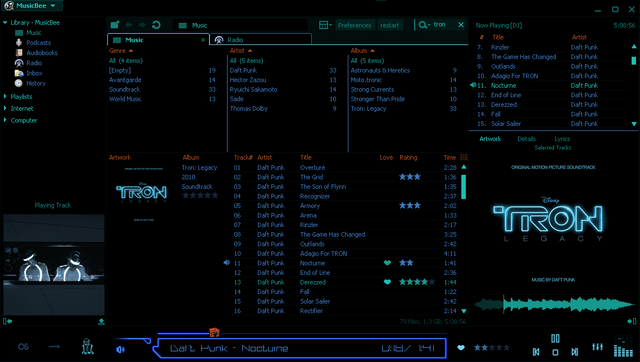The width and height of the screenshot is (640, 362).
Task: Switch to the Artwork tab
Action: (490, 139)
